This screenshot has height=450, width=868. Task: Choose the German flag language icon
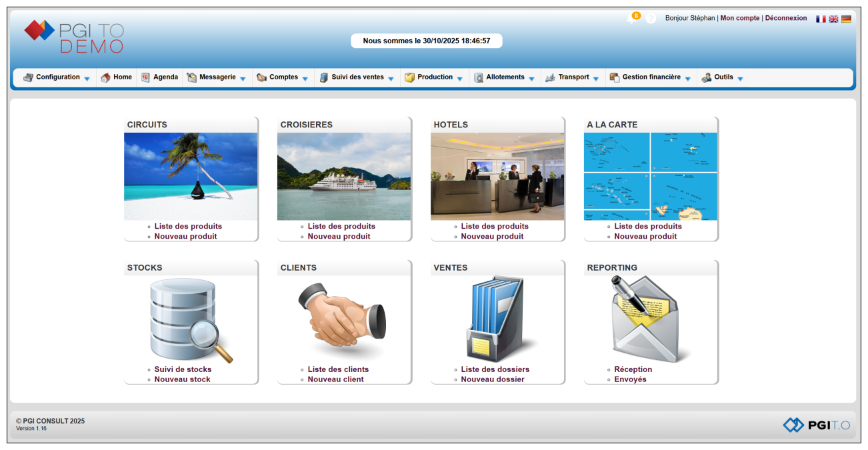846,19
